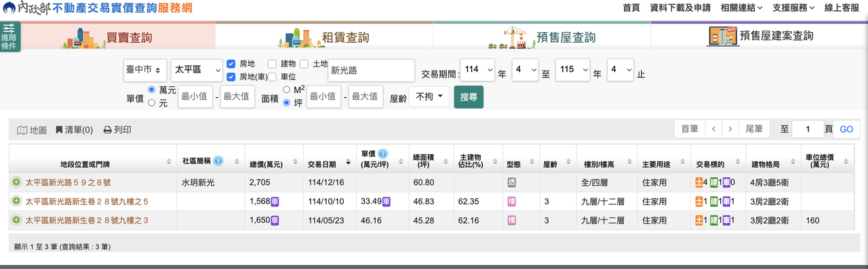Click the 車 parking icon in 114/05/23 row
Image resolution: width=868 pixels, height=269 pixels.
coord(726,221)
